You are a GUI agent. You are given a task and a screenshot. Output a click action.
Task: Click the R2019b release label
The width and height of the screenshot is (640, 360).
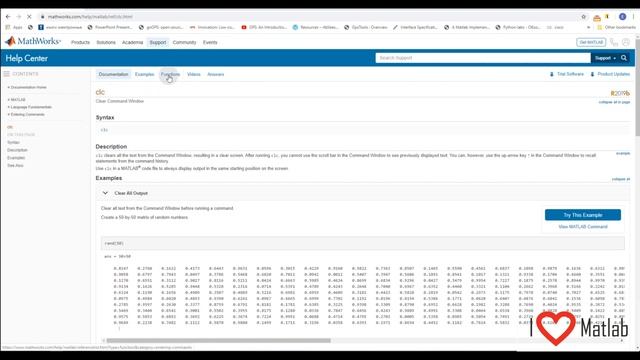point(620,93)
